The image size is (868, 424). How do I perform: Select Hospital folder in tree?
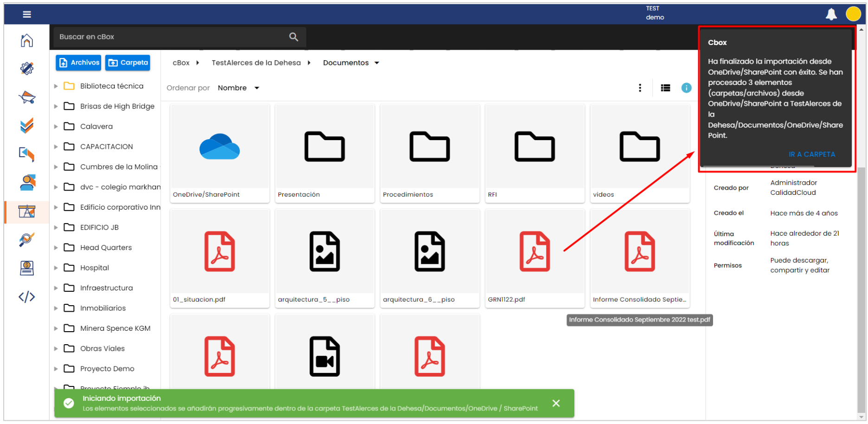point(86,268)
